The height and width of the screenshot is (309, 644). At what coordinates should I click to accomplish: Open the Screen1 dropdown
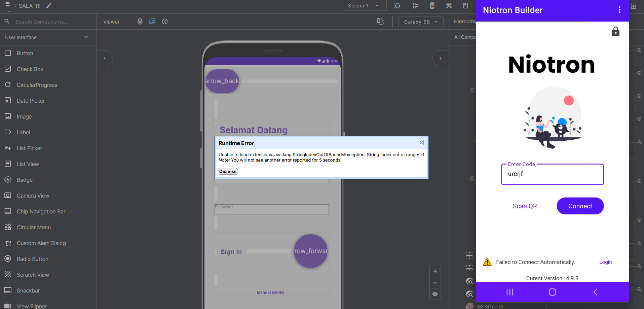(x=364, y=6)
